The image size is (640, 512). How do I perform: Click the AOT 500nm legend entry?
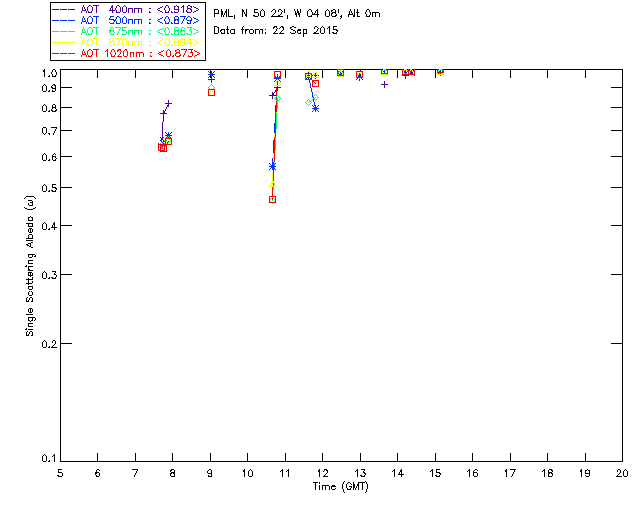(126, 20)
